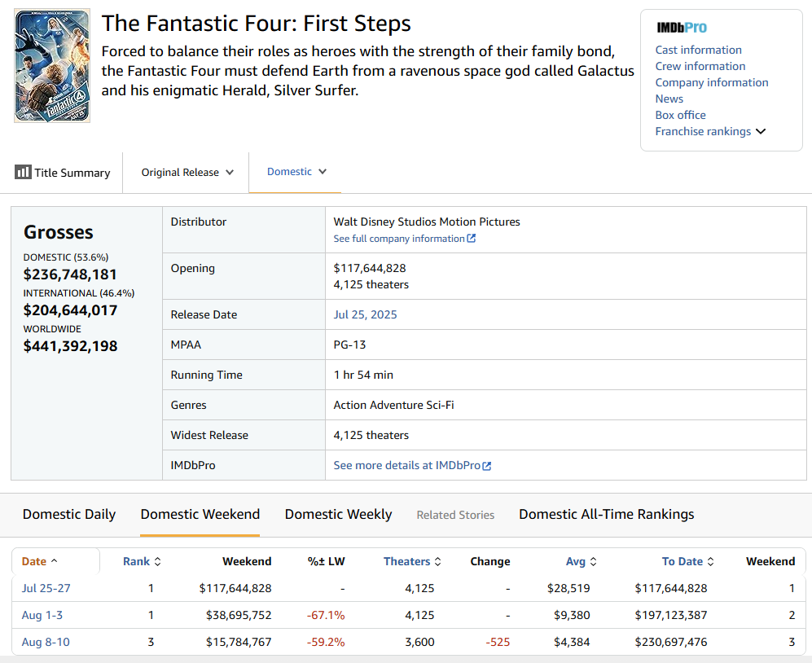Click the $28,519 average value
Screen dimensions: 812x663
[x=568, y=588]
